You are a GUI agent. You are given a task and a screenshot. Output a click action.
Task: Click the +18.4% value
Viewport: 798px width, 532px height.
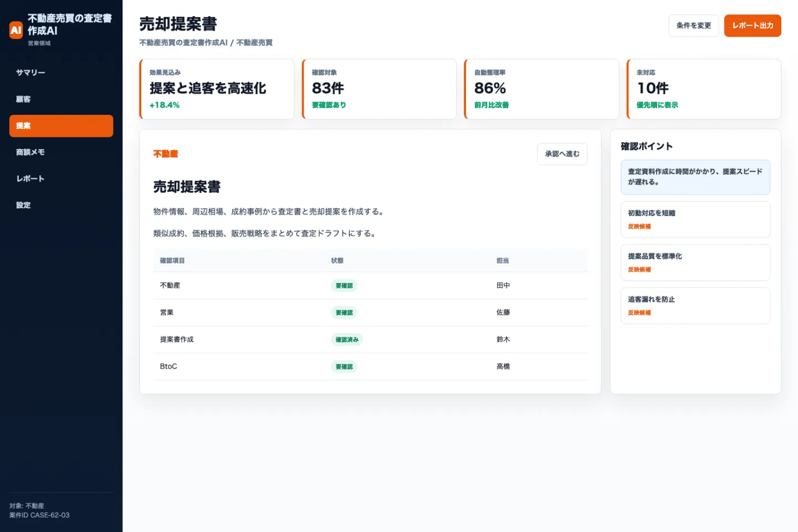coord(165,105)
